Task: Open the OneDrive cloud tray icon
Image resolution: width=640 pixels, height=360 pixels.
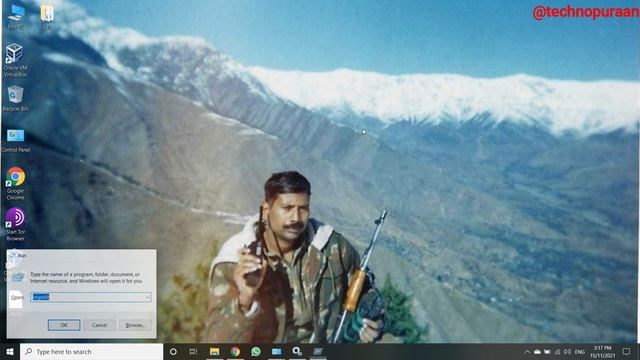Action: coord(537,352)
